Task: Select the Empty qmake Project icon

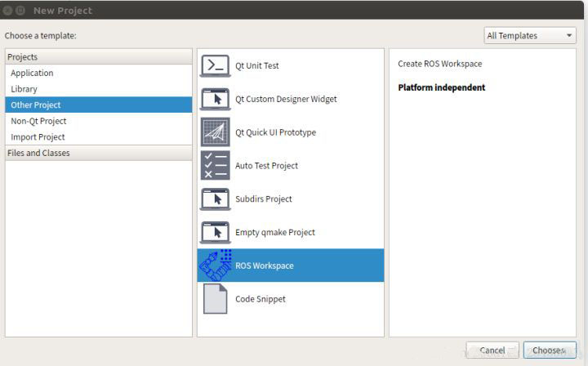Action: coord(216,232)
